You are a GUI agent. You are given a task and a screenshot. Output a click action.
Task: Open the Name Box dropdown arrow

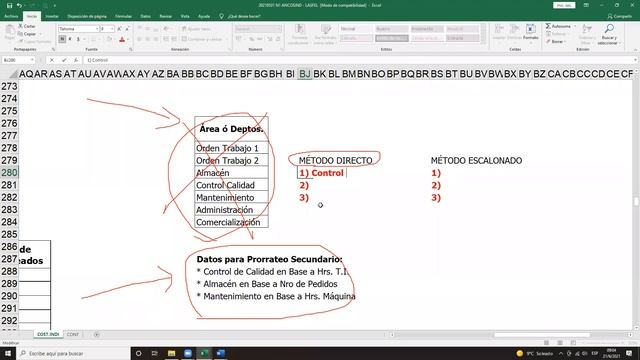(32, 60)
